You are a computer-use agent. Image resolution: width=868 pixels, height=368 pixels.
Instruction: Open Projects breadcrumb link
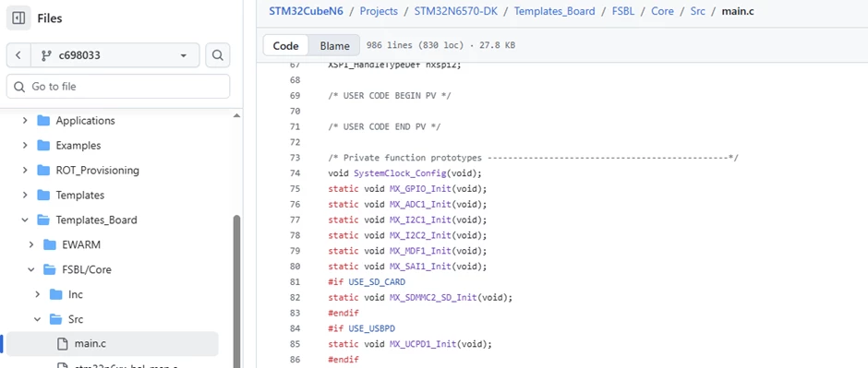point(379,11)
